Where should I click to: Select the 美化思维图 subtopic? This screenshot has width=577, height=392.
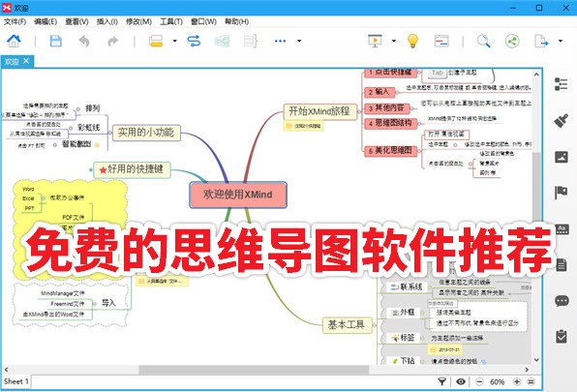point(390,150)
